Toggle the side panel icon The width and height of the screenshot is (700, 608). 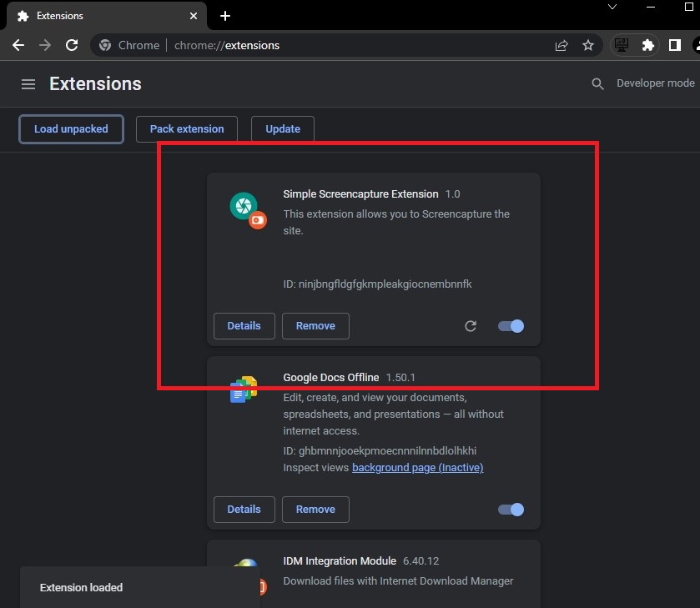coord(675,45)
